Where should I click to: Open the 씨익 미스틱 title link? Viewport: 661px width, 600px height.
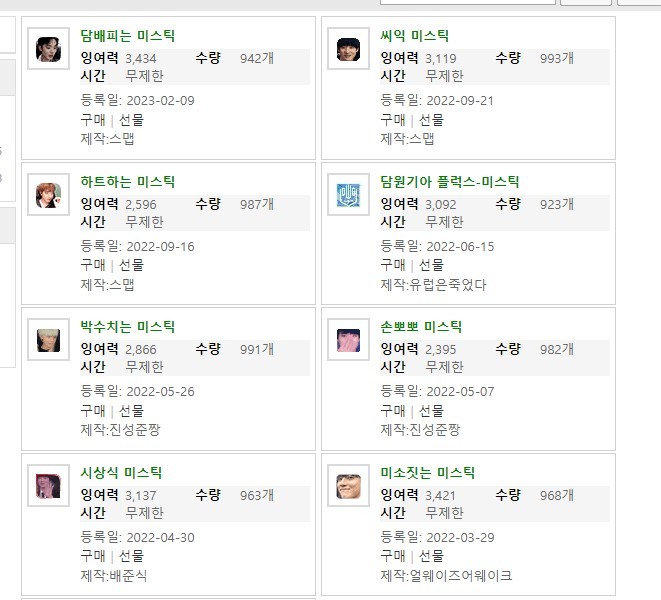pos(414,37)
